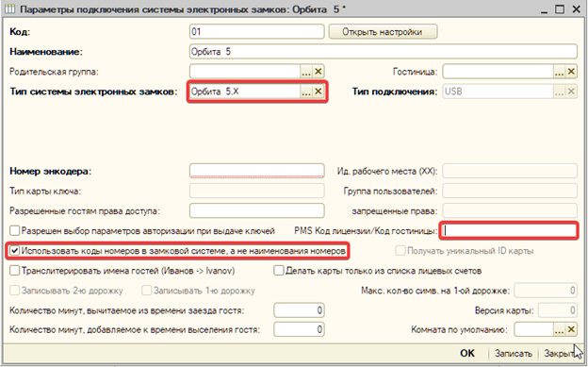This screenshot has width=588, height=367.
Task: Click the Группа пользователей field
Action: (510, 191)
